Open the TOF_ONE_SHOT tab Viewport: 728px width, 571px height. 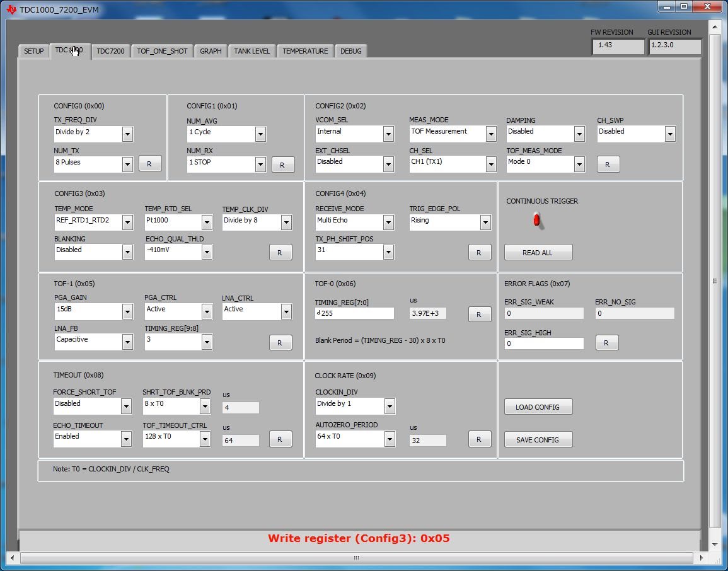tap(162, 51)
